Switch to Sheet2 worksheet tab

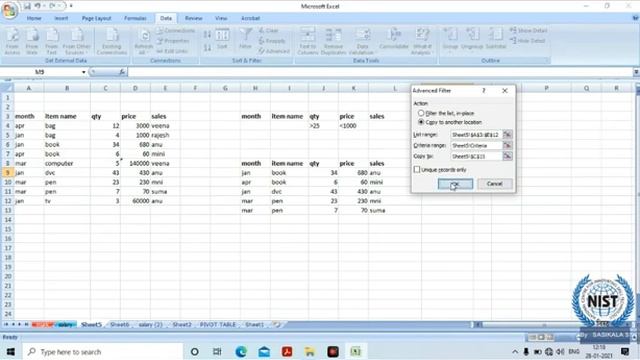click(x=182, y=324)
